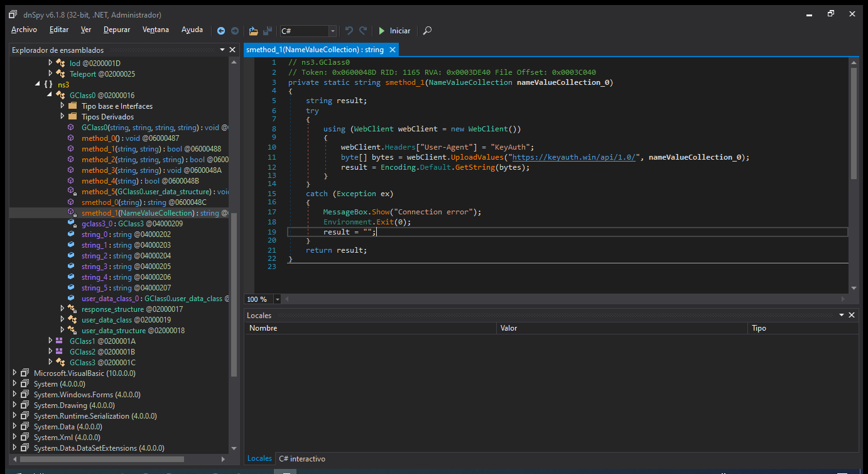Select the smethod_1(NameValueCollection) tab
868x474 pixels.
(x=315, y=50)
